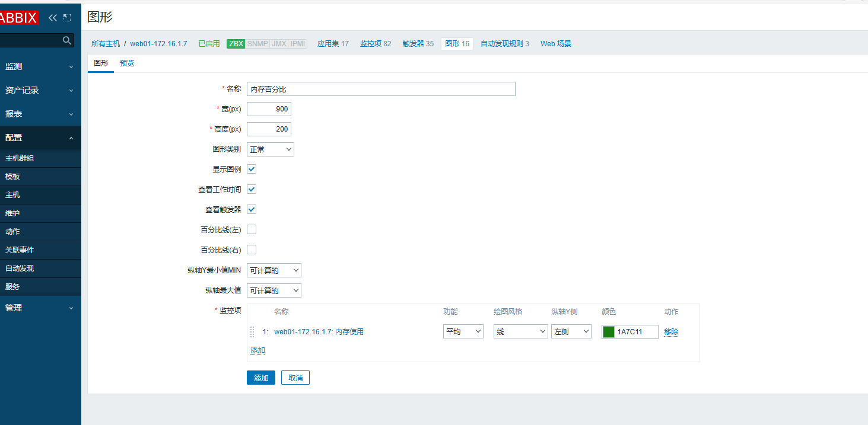Click the sidebar hide toggle icon
The image size is (868, 425).
66,18
